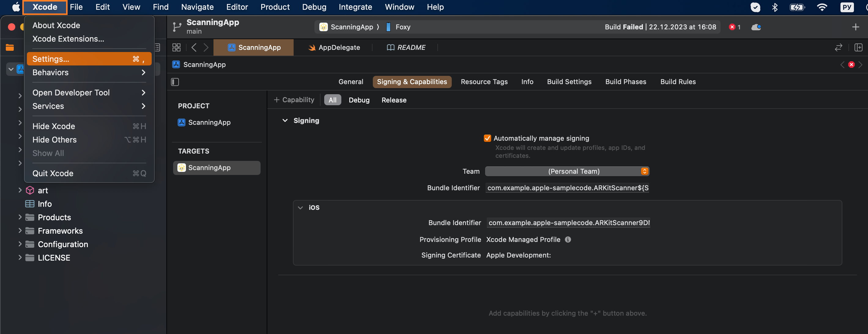Click the add editor split icon
The width and height of the screenshot is (868, 334).
click(858, 47)
